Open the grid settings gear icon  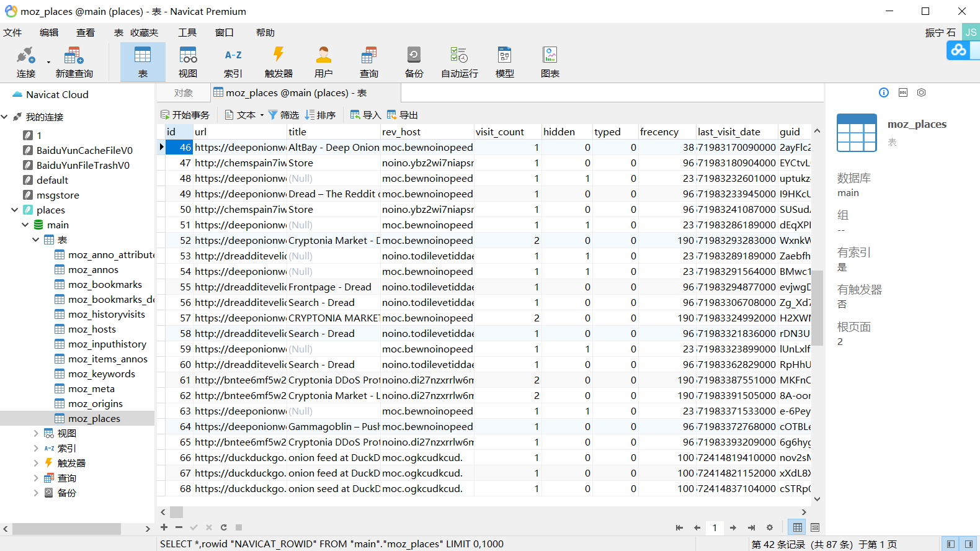(x=770, y=527)
